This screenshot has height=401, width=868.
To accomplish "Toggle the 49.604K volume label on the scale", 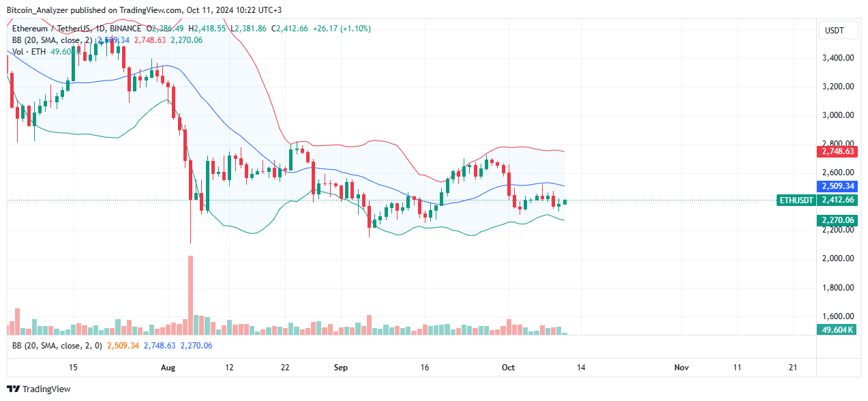I will pos(837,329).
